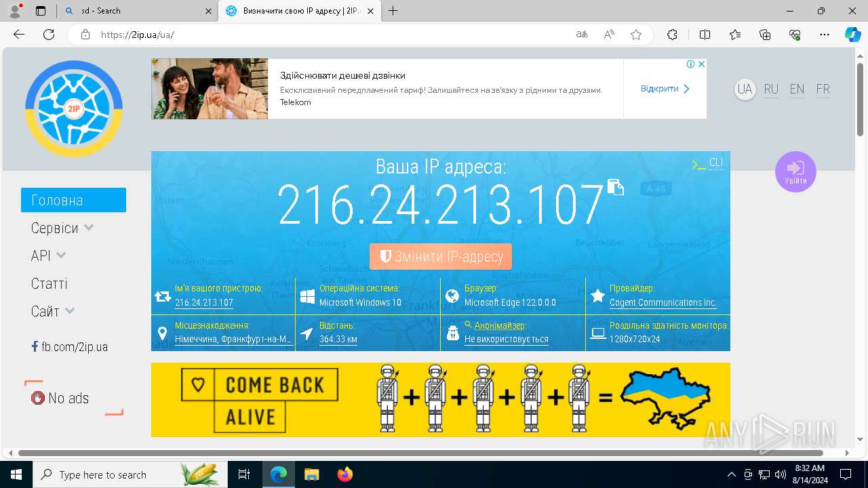Open the Німеччина, Франкфурт location link
868x488 pixels.
[x=233, y=339]
